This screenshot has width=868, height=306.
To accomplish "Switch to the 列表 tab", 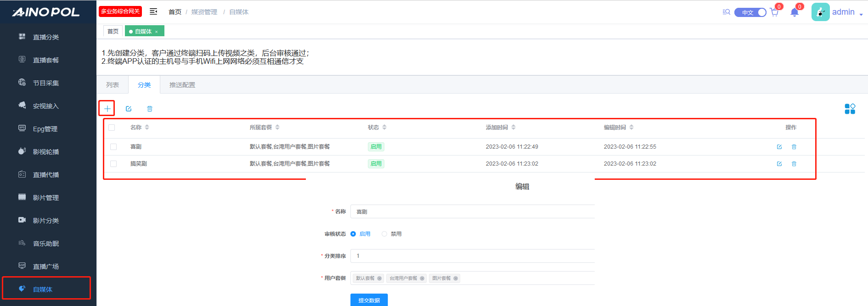I will tap(113, 85).
